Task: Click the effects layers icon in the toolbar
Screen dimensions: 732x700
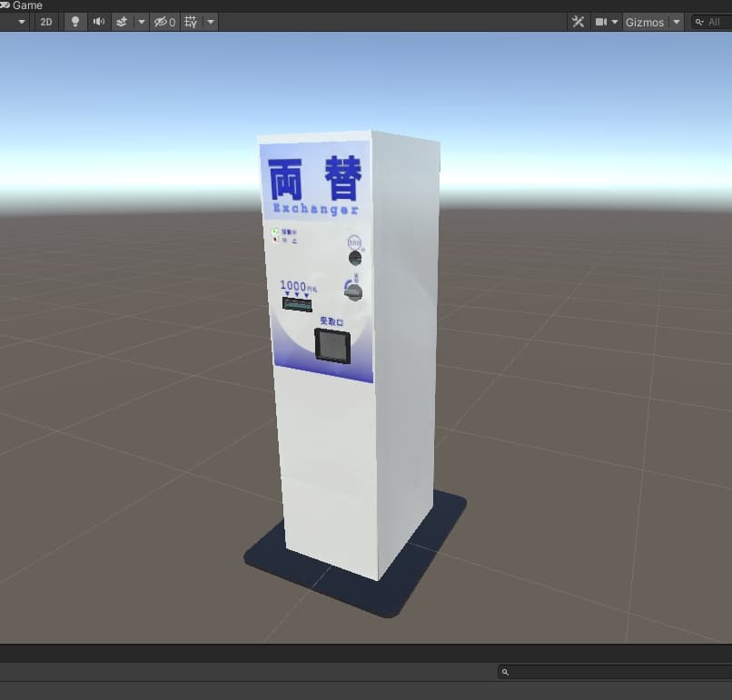Action: (x=122, y=22)
